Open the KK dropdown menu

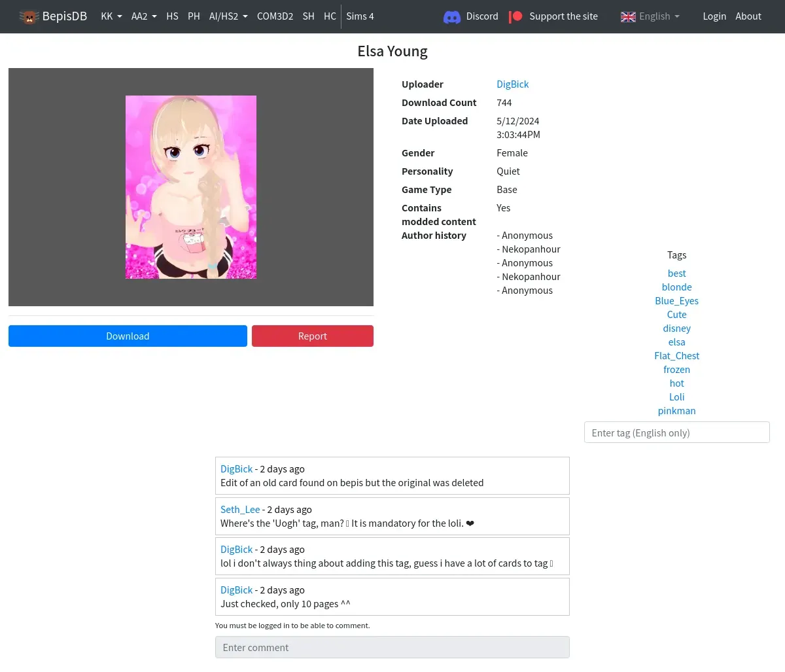tap(111, 16)
